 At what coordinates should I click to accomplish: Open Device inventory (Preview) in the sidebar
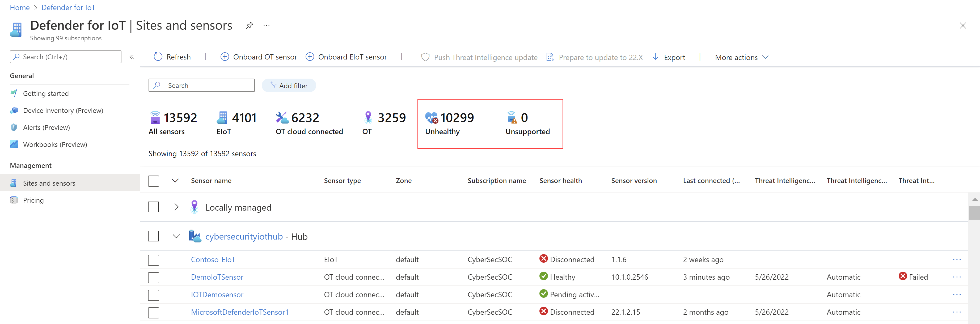pos(63,110)
